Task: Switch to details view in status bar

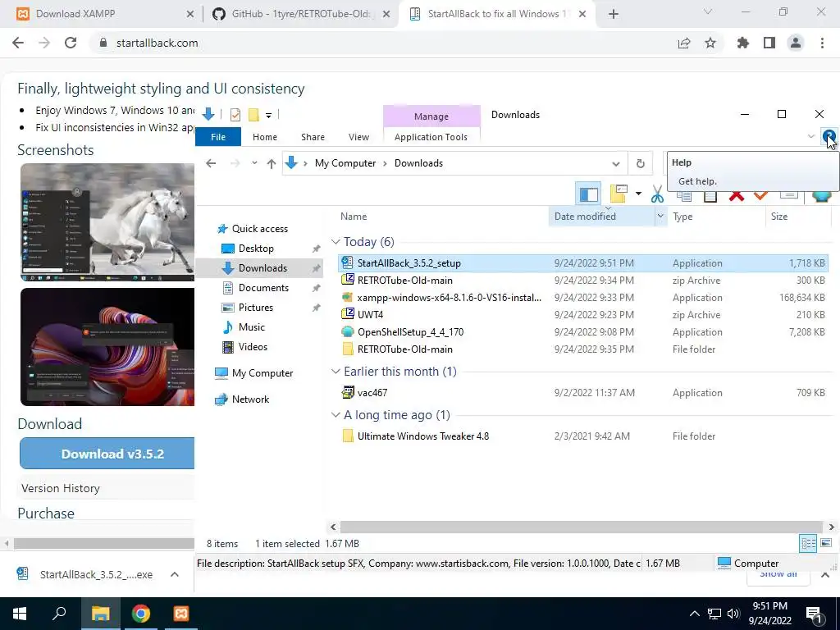Action: pos(808,544)
